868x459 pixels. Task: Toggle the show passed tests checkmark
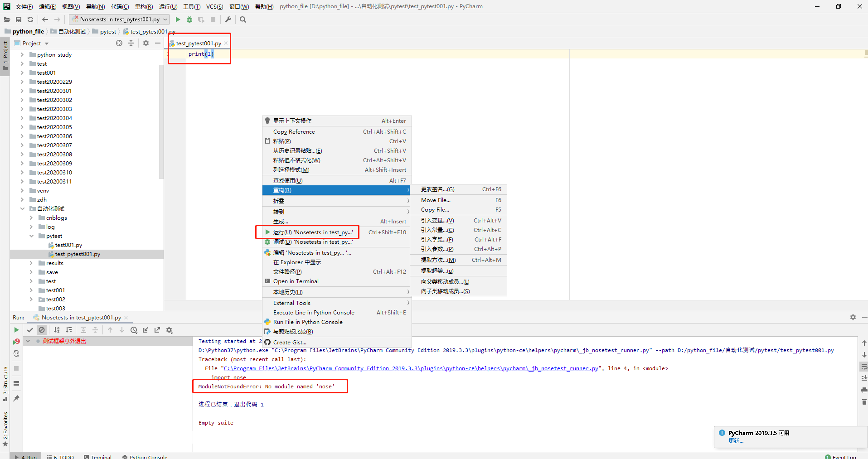point(30,330)
